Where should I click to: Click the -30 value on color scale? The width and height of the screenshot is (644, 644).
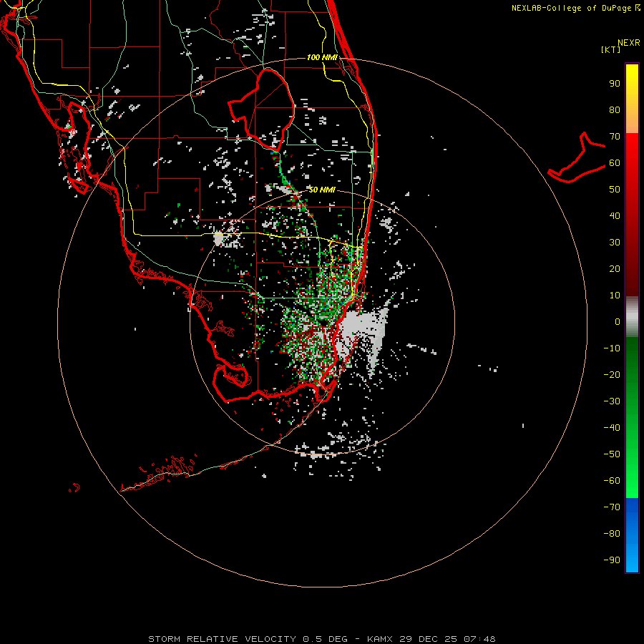pos(612,401)
